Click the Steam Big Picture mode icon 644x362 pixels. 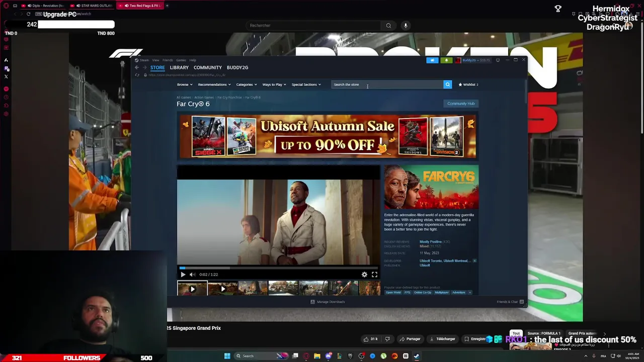498,60
